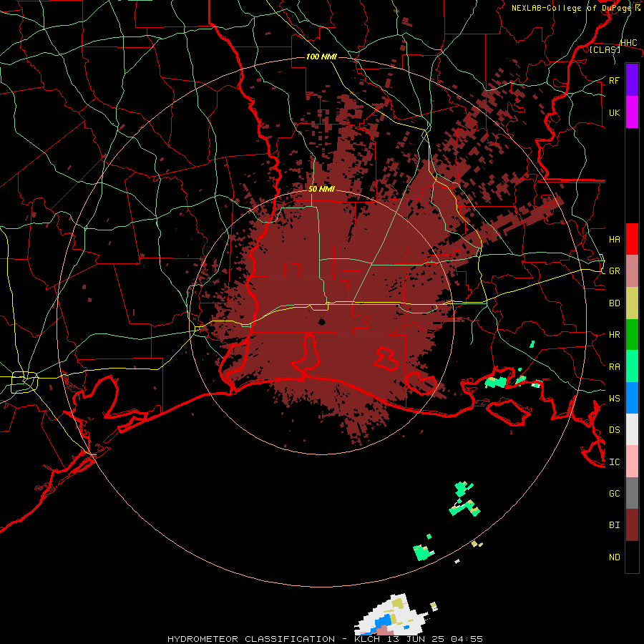The width and height of the screenshot is (644, 644).
Task: Click the BD legend label
Action: coord(614,303)
